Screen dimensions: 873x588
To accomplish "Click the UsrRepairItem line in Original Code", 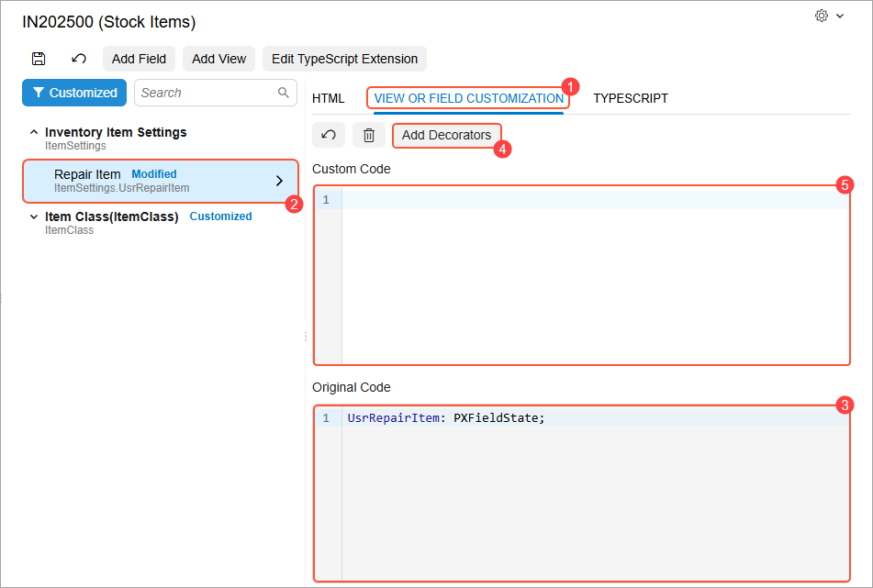I will click(x=445, y=418).
